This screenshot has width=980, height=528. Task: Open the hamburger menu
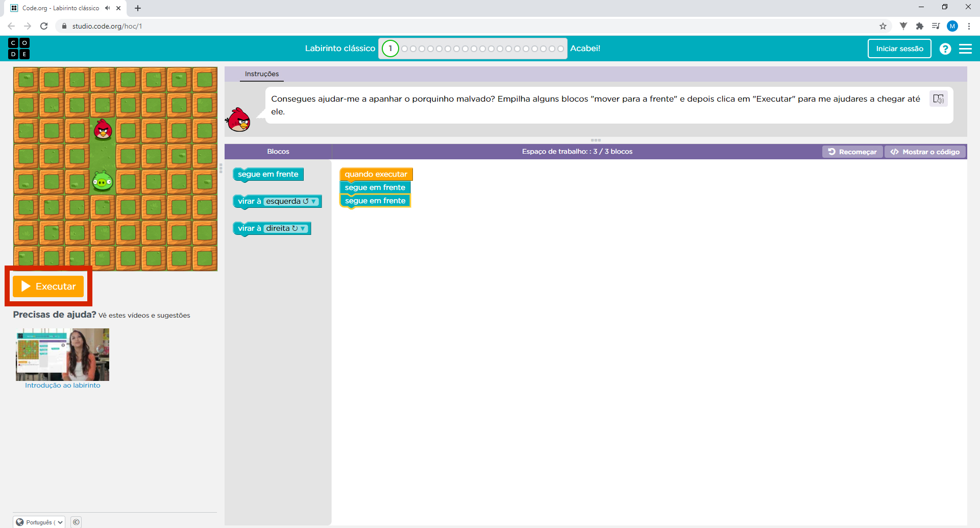pos(965,49)
